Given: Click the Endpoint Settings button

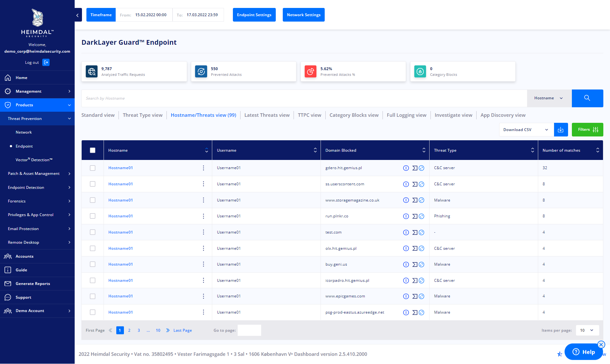Looking at the screenshot, I should (254, 14).
